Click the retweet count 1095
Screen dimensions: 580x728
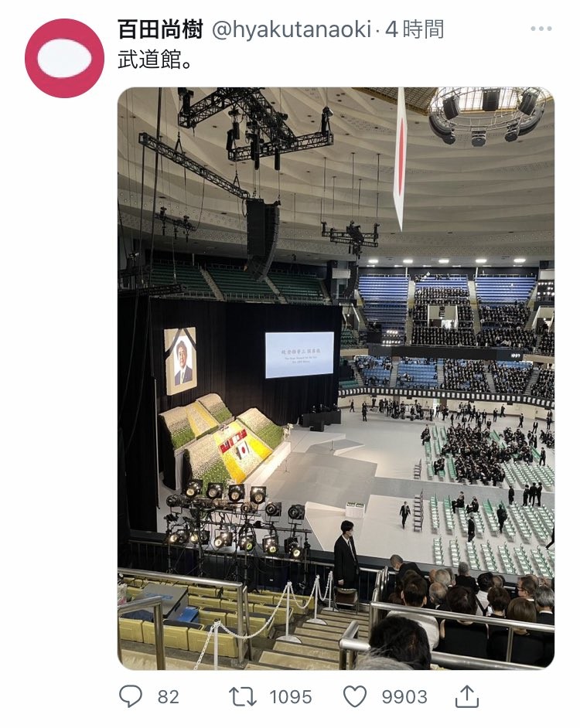291,697
